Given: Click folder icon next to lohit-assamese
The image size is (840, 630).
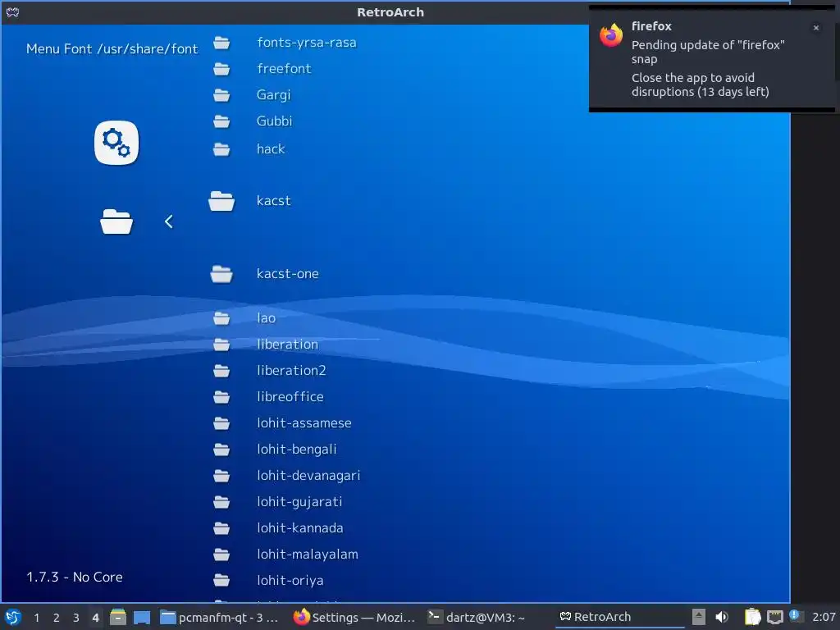Looking at the screenshot, I should pos(221,423).
